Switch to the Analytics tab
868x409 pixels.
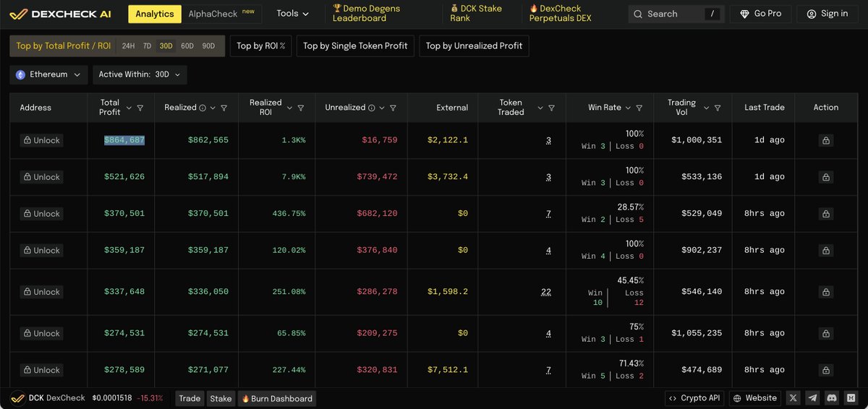(x=155, y=14)
